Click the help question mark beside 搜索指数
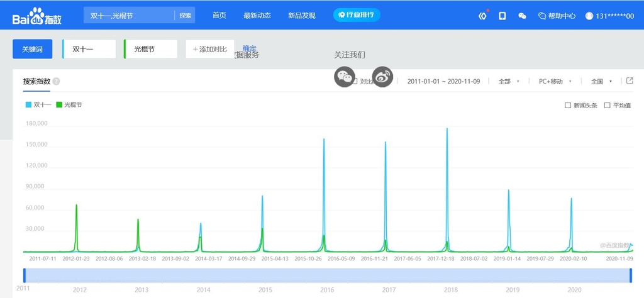 click(x=56, y=81)
